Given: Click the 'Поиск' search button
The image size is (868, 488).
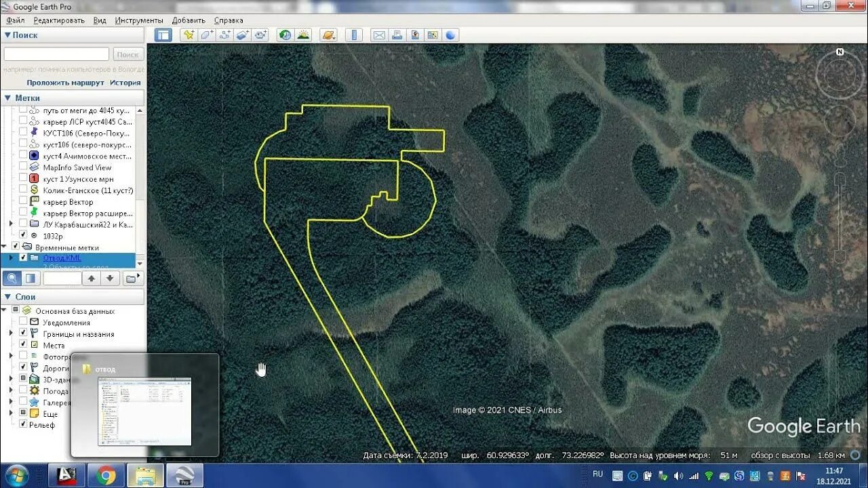Looking at the screenshot, I should pyautogui.click(x=127, y=54).
